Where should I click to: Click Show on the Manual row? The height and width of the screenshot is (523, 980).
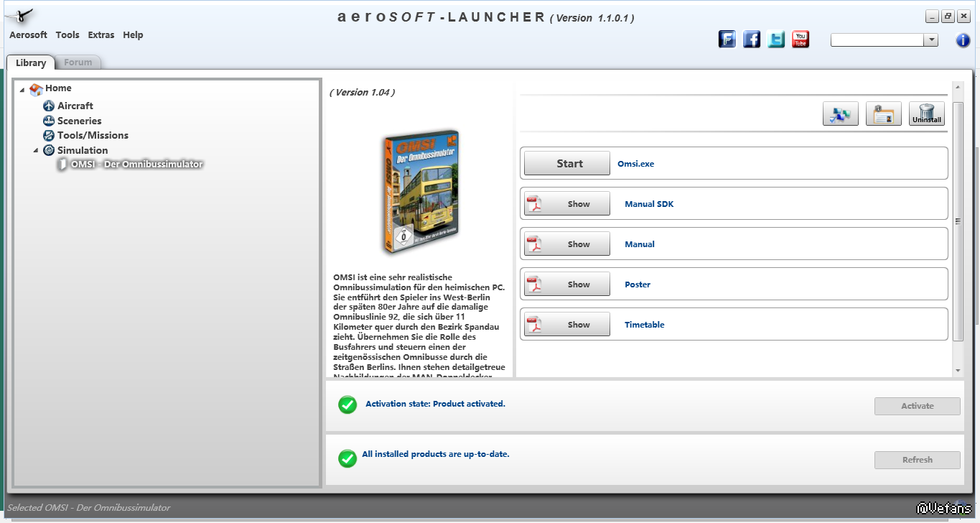point(567,244)
